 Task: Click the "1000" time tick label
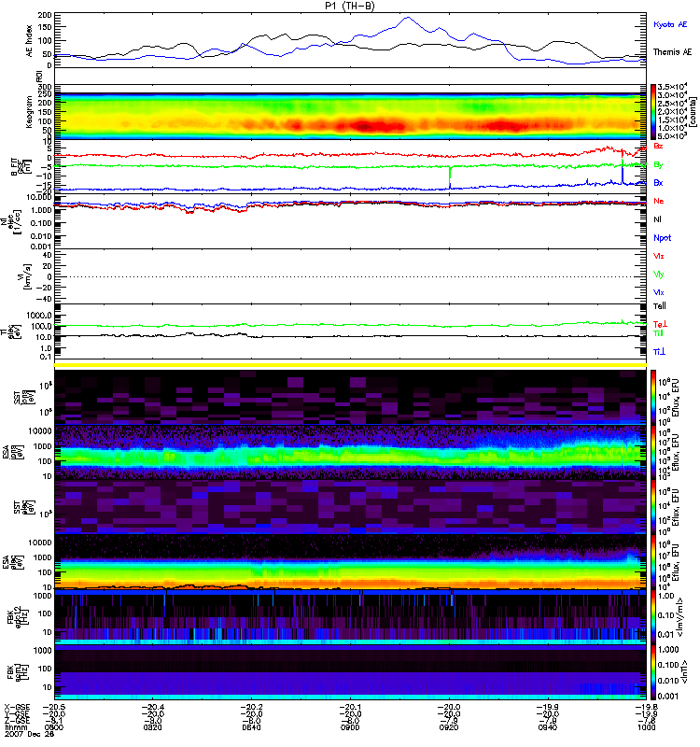pyautogui.click(x=646, y=727)
